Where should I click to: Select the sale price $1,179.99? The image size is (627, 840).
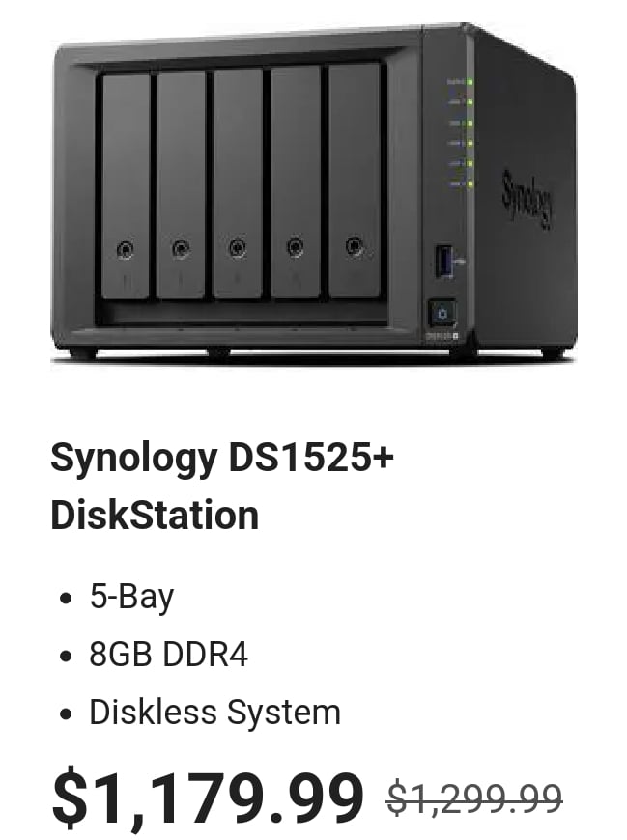208,798
